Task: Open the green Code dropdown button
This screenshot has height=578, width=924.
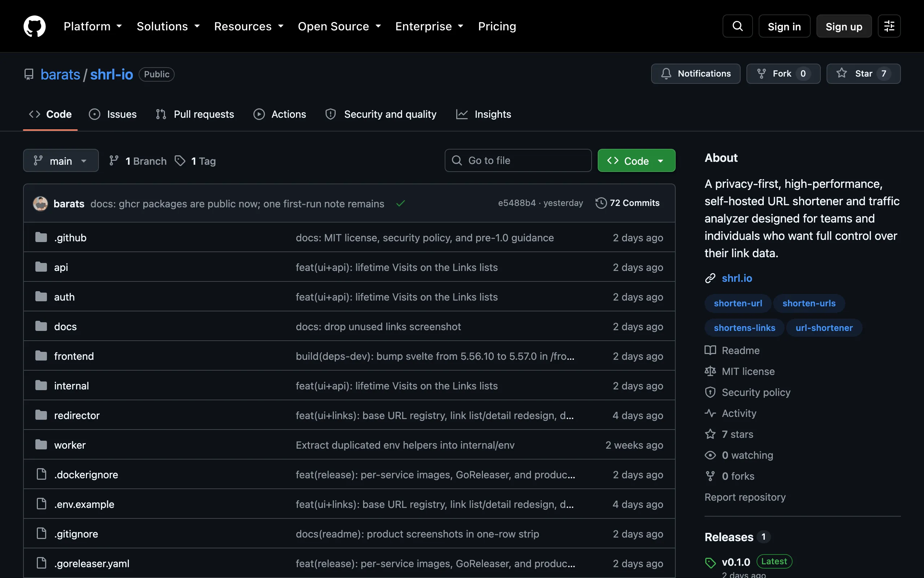Action: coord(636,160)
